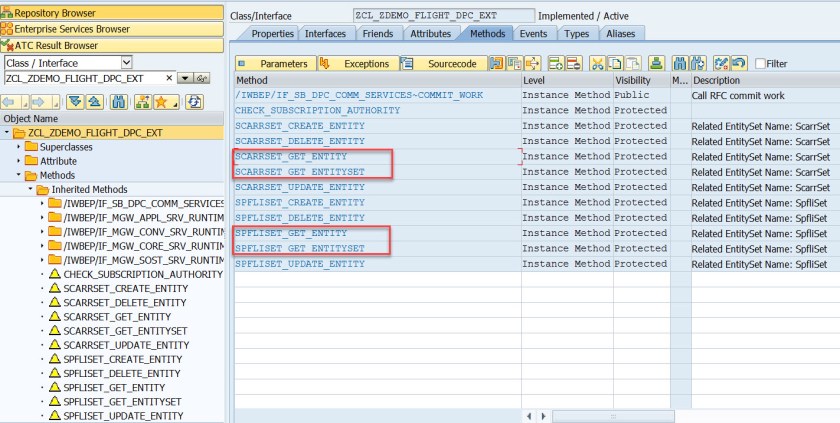Switch to the Attributes tab
Image resolution: width=840 pixels, height=423 pixels.
pos(430,34)
